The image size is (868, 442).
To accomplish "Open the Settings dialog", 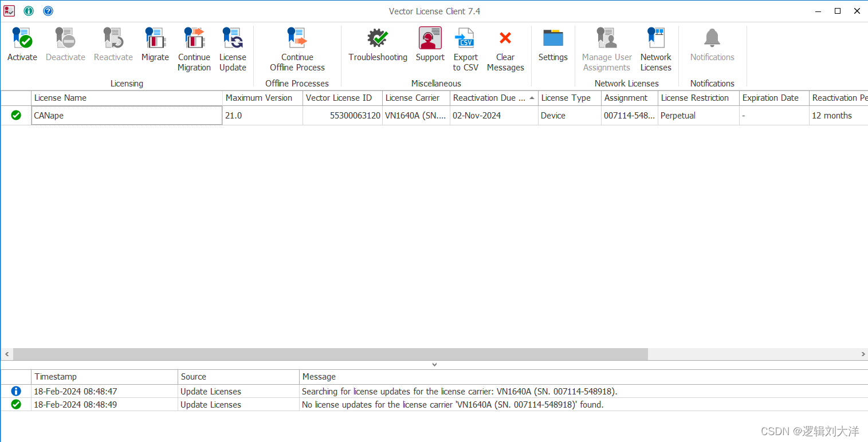I will [553, 45].
